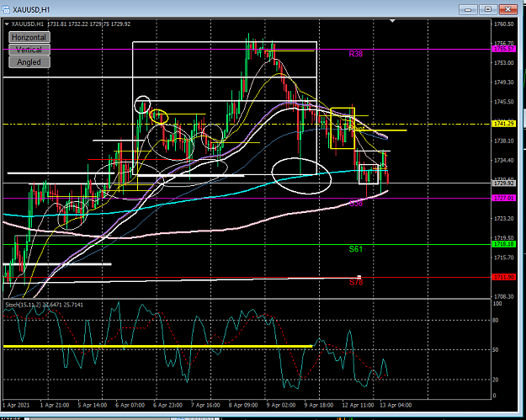Click the OHLC values text 1731.81 1732.22
Viewport: 526px width, 420px height.
tap(68, 24)
